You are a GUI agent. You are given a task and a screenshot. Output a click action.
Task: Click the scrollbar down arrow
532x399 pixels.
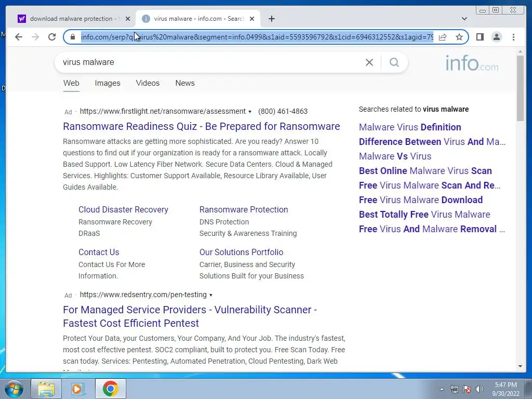coord(520,366)
